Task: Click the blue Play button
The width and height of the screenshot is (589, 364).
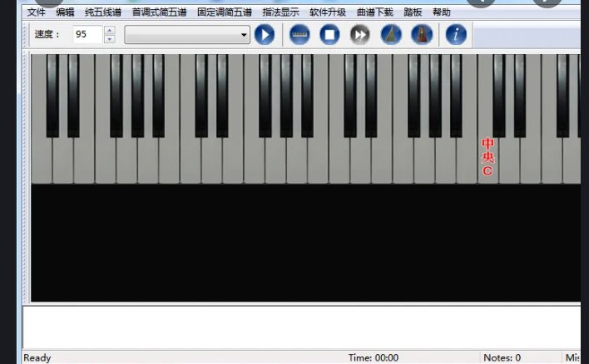Action: (265, 35)
